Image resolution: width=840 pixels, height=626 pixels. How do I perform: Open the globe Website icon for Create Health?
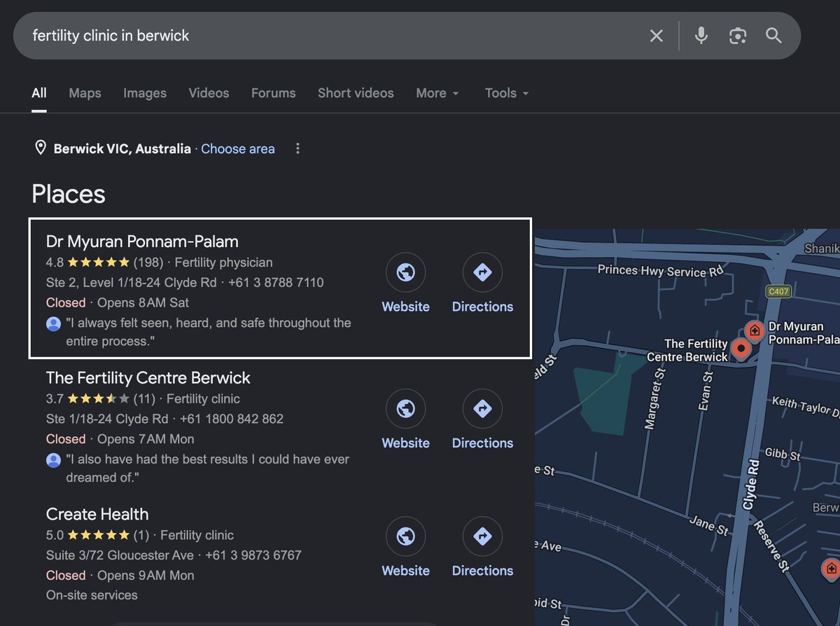pos(405,536)
